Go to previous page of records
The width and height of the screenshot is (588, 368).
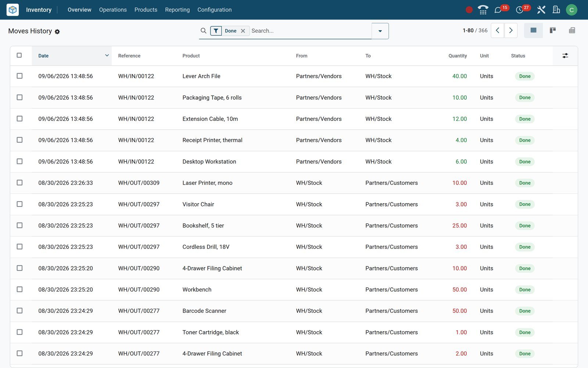coord(498,31)
